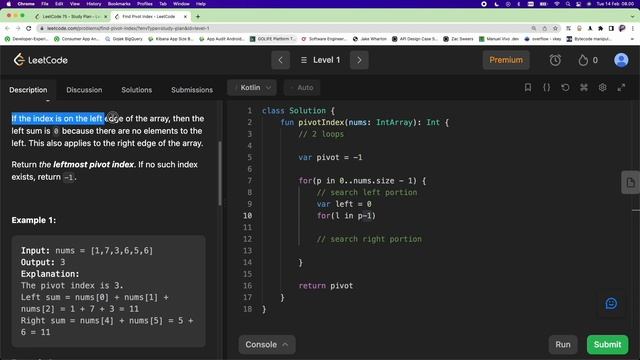Expand the tab search chevron in Chrome

tap(633, 17)
